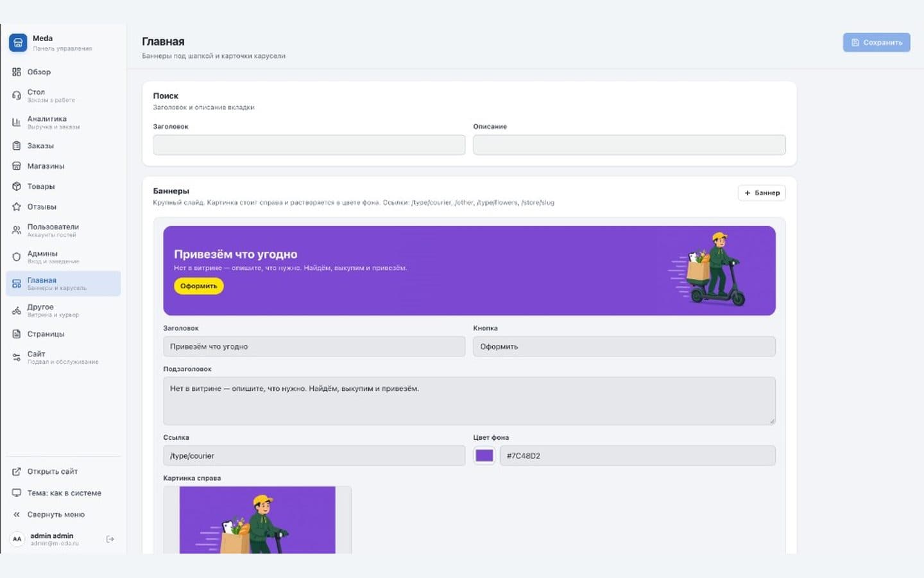Open the Админы shield icon

[17, 257]
